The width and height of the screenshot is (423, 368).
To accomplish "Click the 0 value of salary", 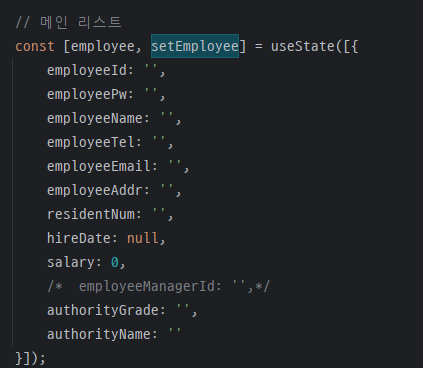I will (115, 263).
